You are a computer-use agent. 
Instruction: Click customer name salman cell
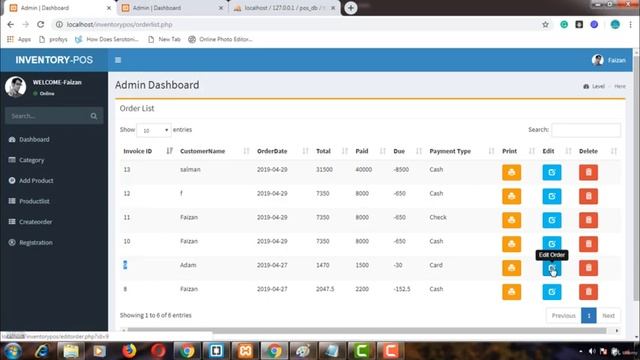pyautogui.click(x=190, y=169)
